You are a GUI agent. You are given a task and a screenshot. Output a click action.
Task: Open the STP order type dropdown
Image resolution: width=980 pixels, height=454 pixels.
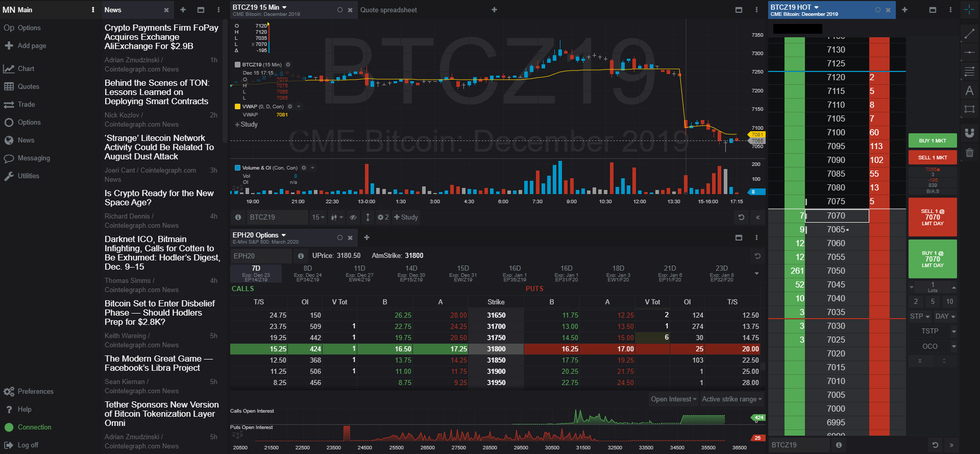920,316
